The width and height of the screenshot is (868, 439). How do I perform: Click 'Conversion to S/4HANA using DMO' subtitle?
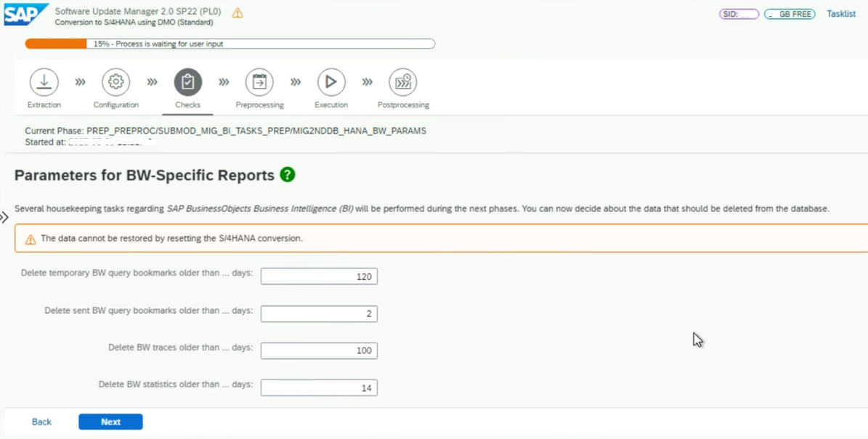pyautogui.click(x=134, y=23)
